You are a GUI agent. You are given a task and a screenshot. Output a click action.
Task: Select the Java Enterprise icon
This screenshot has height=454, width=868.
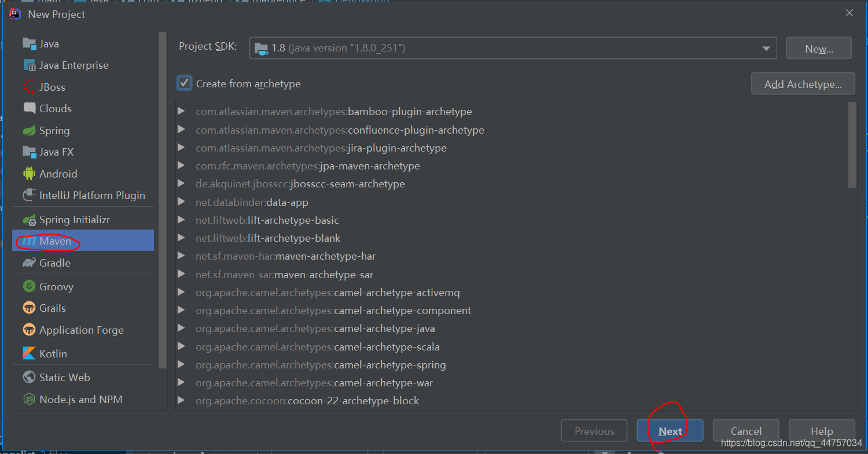tap(29, 65)
